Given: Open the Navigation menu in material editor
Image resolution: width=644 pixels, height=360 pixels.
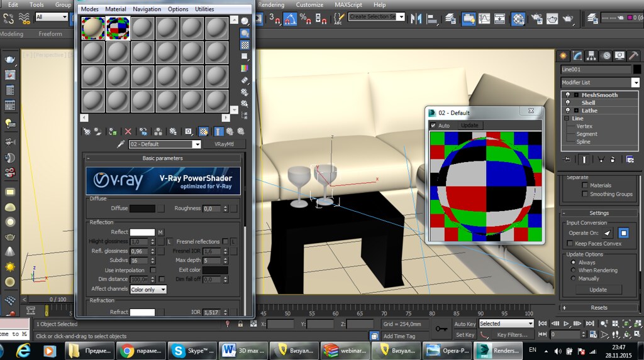Looking at the screenshot, I should (147, 9).
